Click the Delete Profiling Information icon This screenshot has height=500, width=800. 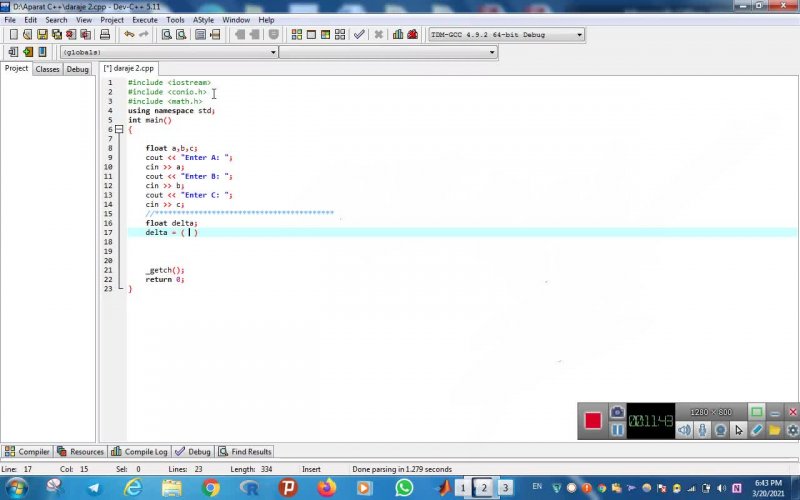tap(412, 35)
